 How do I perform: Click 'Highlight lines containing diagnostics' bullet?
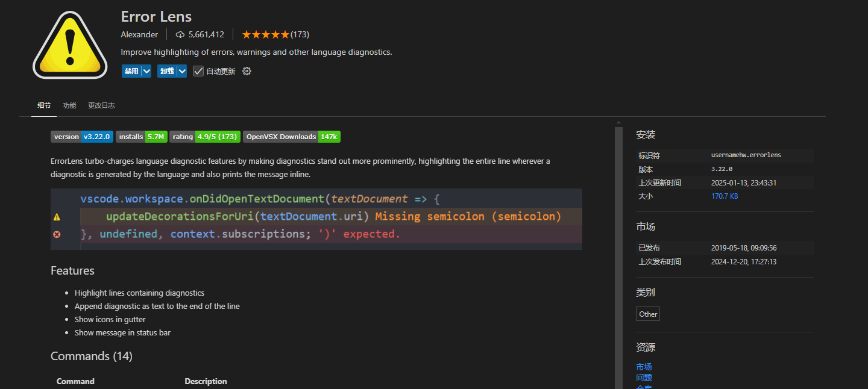tap(139, 293)
